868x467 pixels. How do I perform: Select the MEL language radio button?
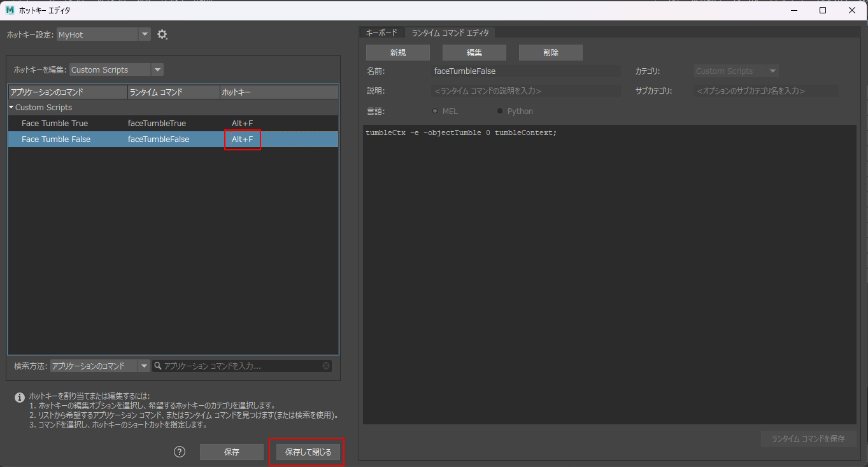(435, 111)
